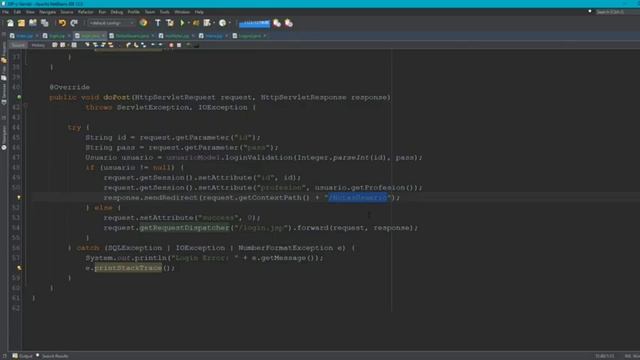Open the Search Results panel tab

click(x=52, y=356)
